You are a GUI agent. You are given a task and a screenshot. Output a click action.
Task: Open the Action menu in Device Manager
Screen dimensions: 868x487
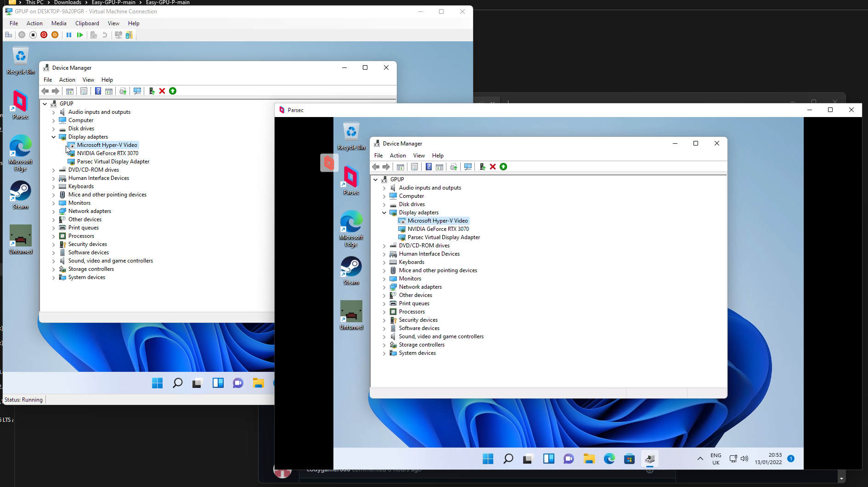click(x=398, y=156)
